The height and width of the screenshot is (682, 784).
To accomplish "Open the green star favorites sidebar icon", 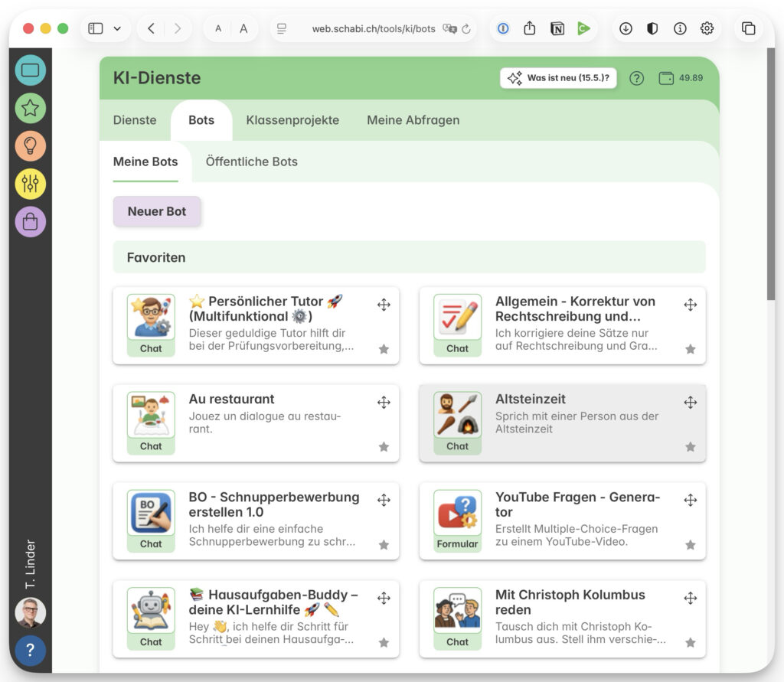I will tap(30, 108).
